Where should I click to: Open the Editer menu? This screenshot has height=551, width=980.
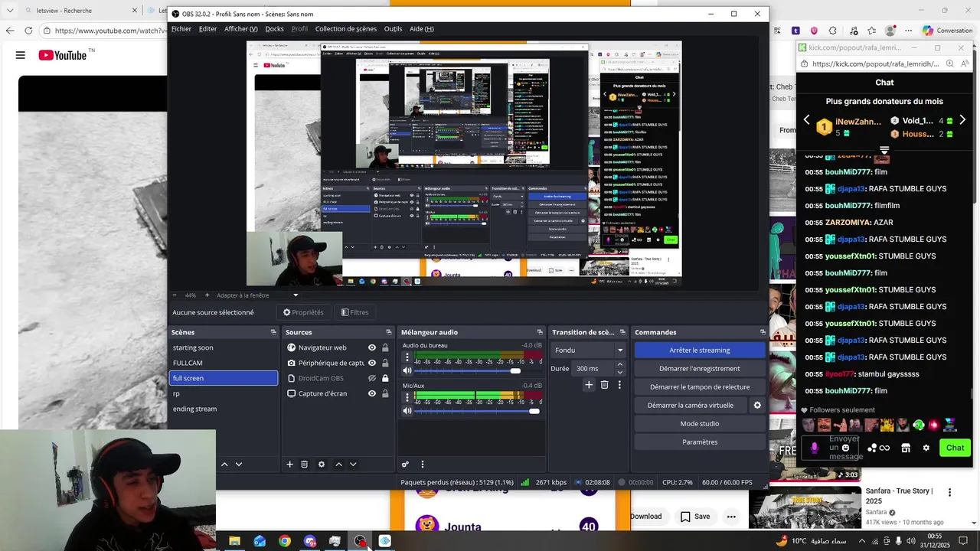(207, 29)
